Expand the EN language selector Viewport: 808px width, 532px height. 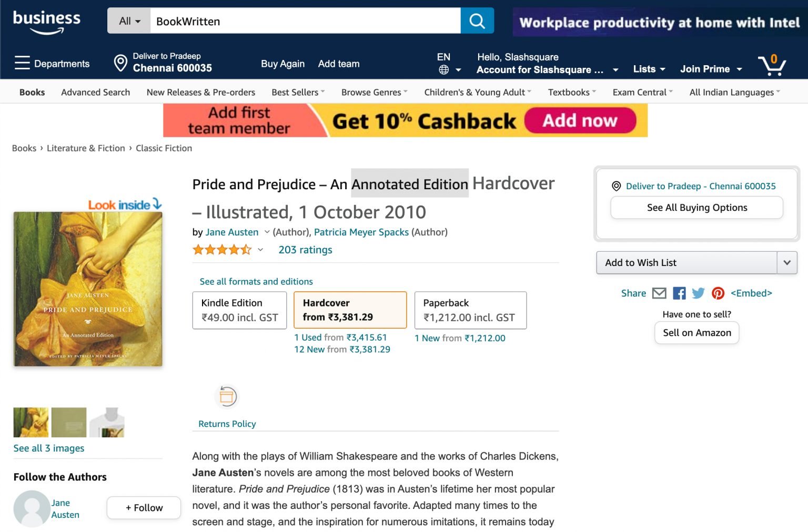[x=447, y=63]
